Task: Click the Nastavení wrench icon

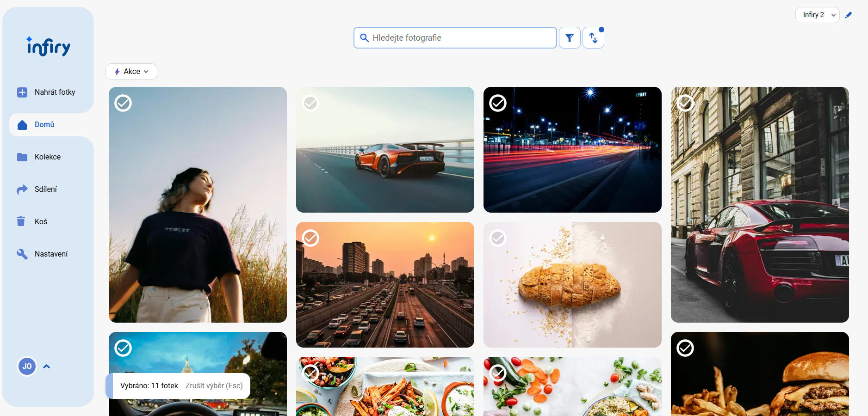Action: tap(22, 254)
